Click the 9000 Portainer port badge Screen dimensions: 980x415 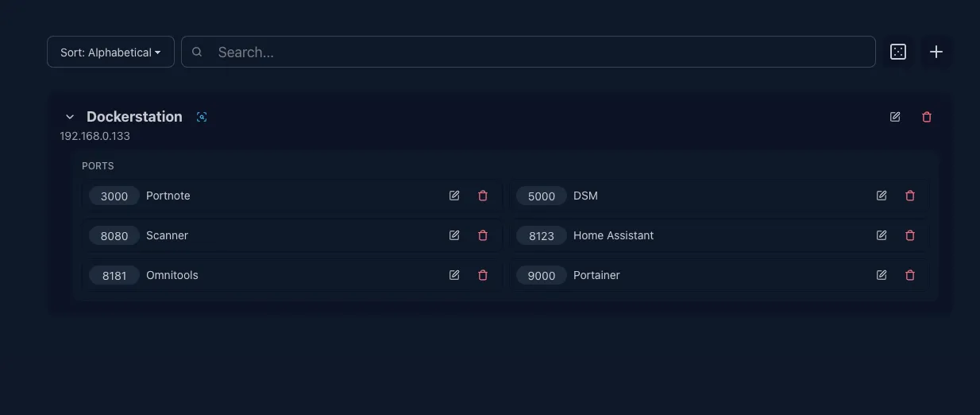click(x=542, y=275)
